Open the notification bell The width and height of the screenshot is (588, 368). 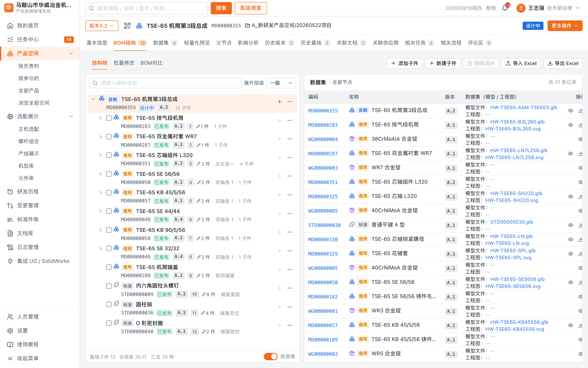pos(505,8)
